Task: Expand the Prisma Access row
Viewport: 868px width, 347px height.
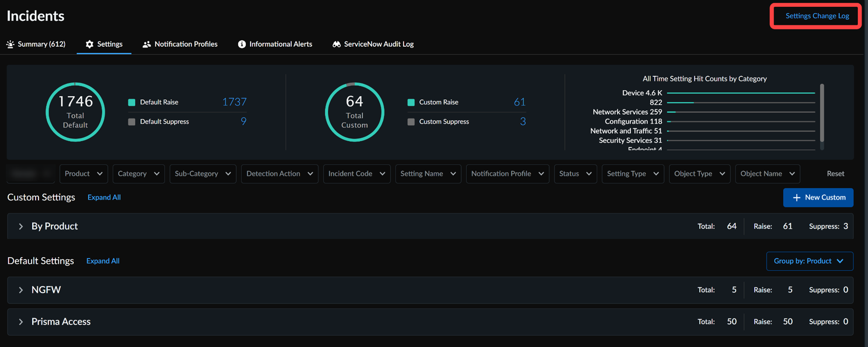Action: [430, 321]
